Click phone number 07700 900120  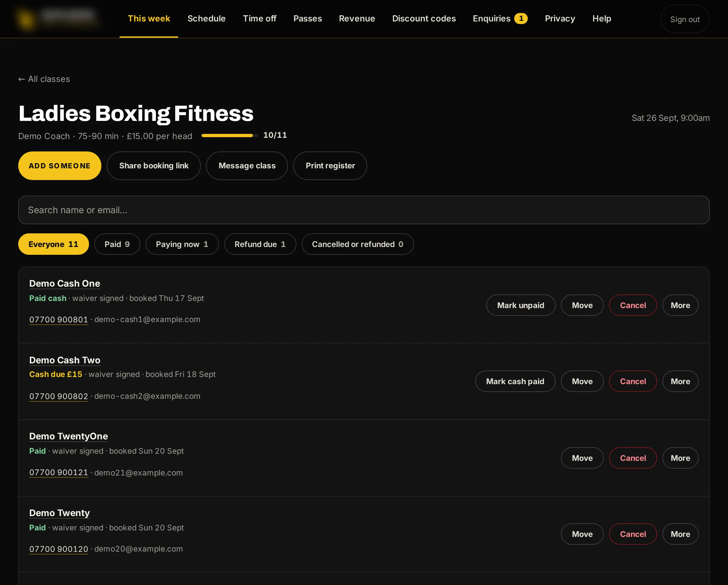(58, 549)
